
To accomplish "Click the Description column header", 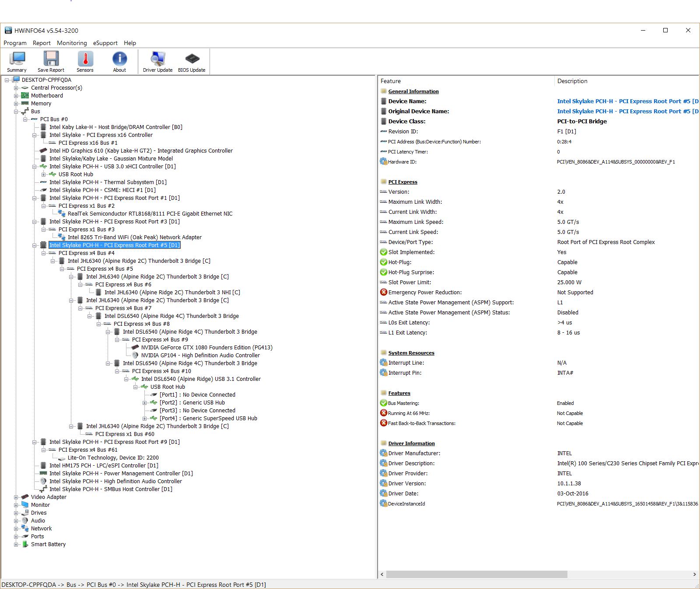I will point(626,81).
